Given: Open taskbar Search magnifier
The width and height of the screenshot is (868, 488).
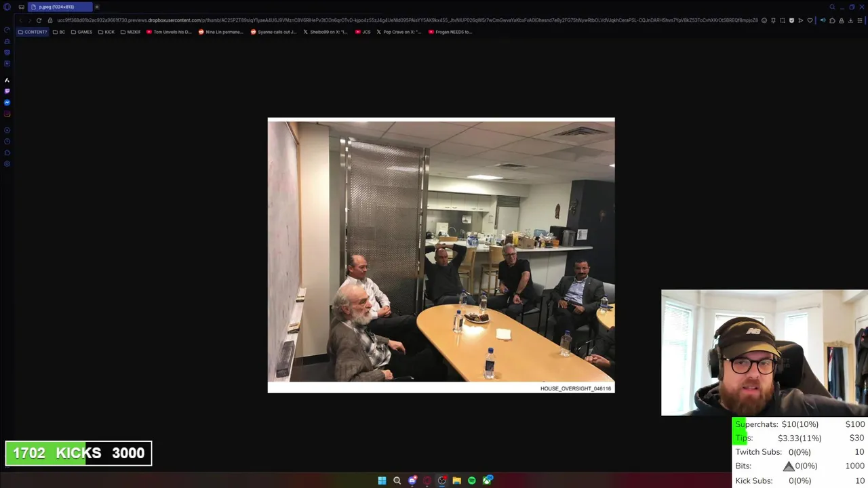Looking at the screenshot, I should click(x=397, y=481).
